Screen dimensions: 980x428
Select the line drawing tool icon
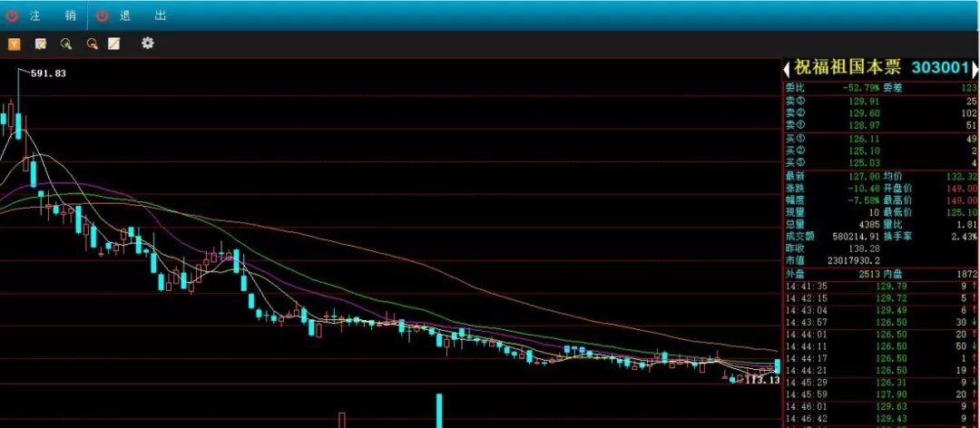pyautogui.click(x=113, y=44)
